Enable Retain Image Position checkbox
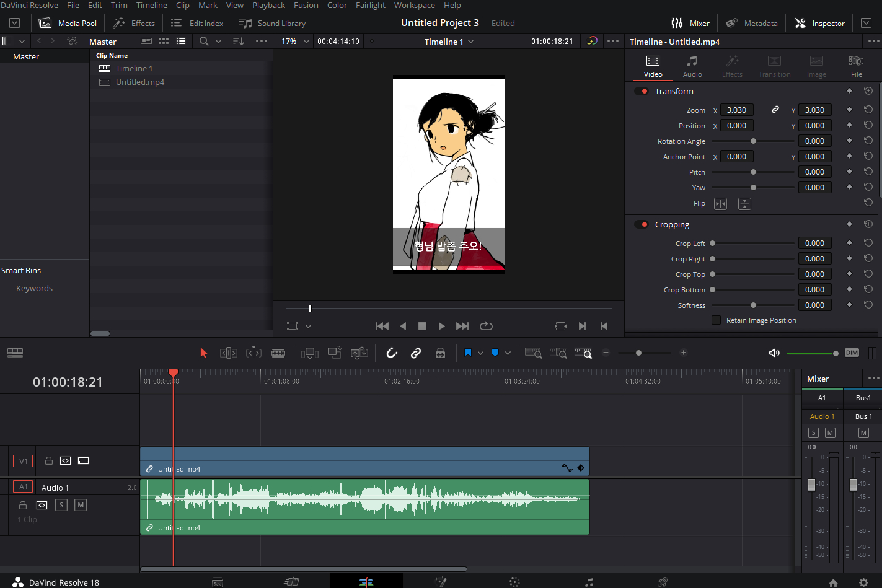This screenshot has width=882, height=588. (716, 320)
